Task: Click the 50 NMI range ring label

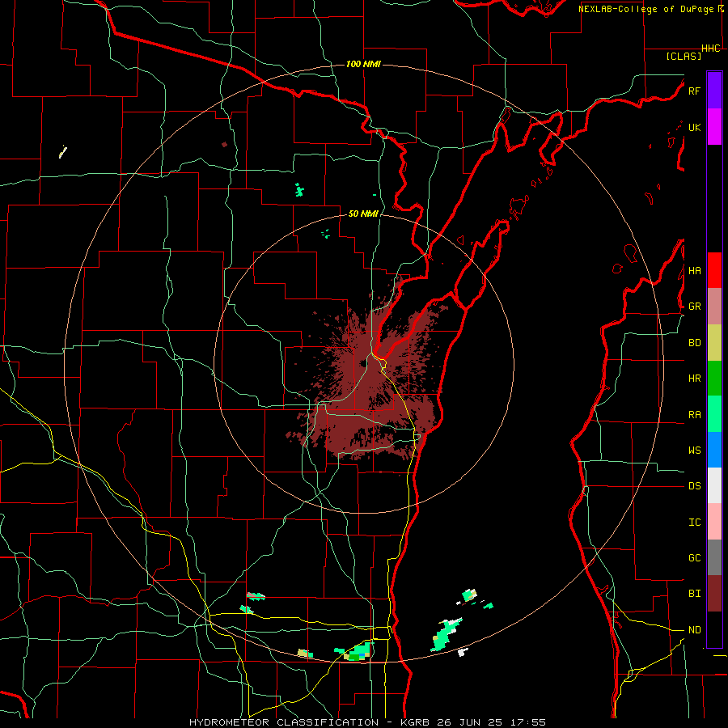Action: coord(363,214)
